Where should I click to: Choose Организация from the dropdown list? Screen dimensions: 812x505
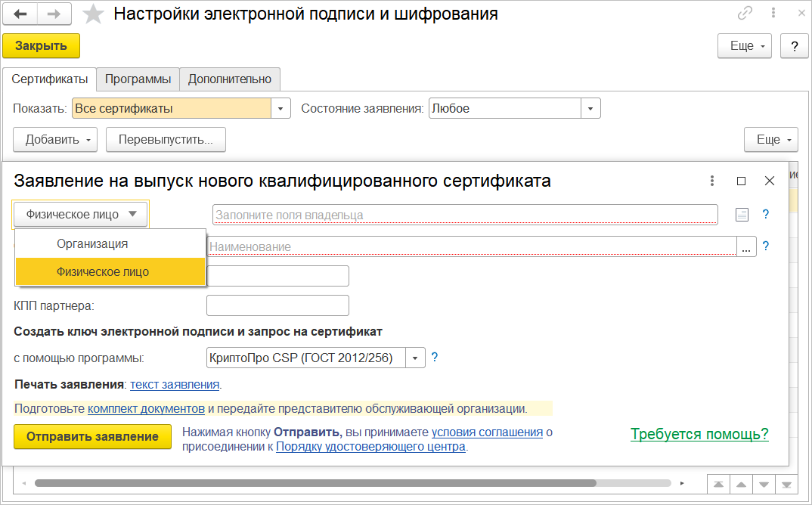92,244
